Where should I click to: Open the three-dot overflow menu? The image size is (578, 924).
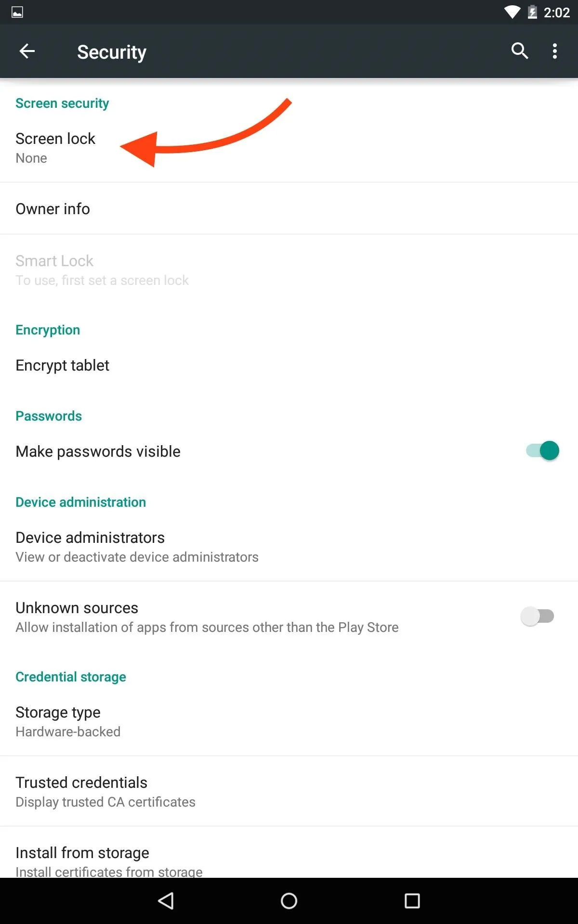pos(555,51)
